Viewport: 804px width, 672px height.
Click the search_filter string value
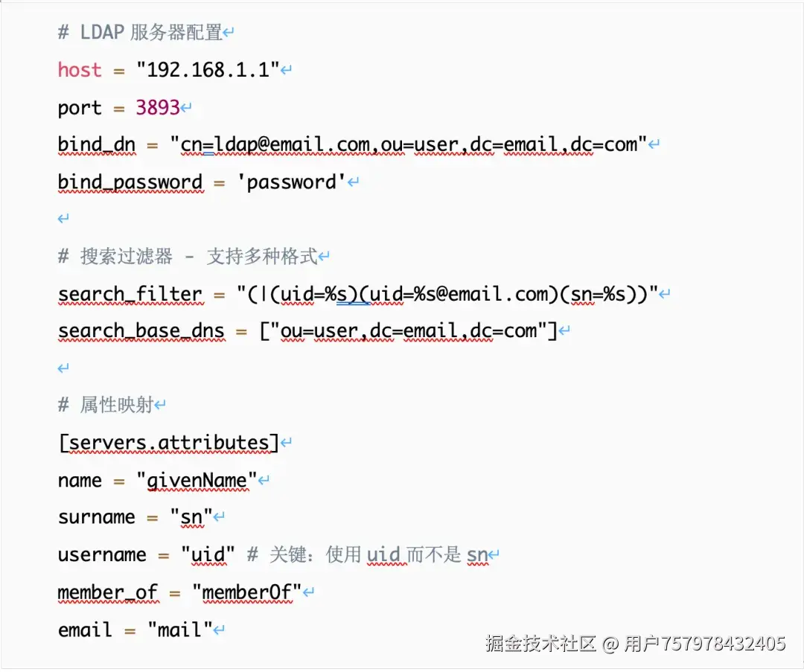pos(447,294)
